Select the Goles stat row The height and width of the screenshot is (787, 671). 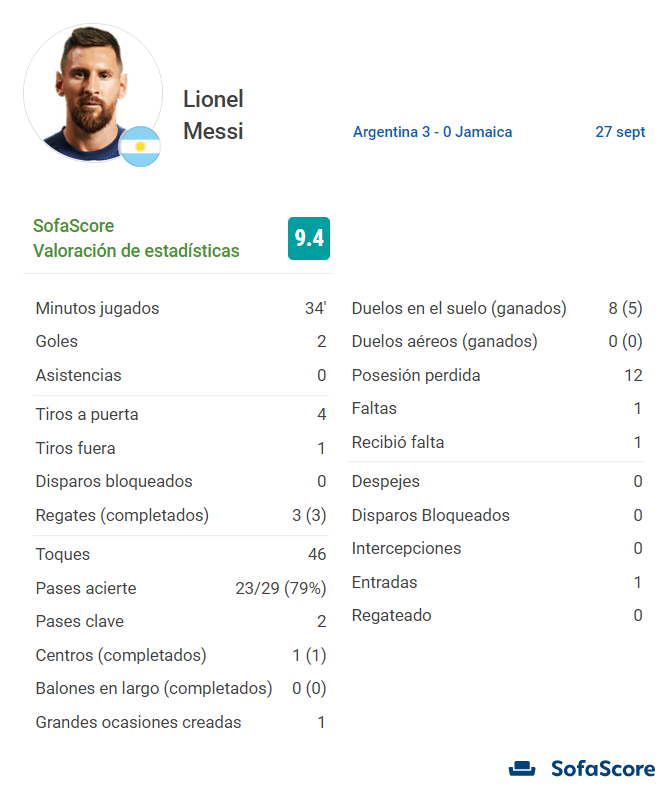(181, 341)
